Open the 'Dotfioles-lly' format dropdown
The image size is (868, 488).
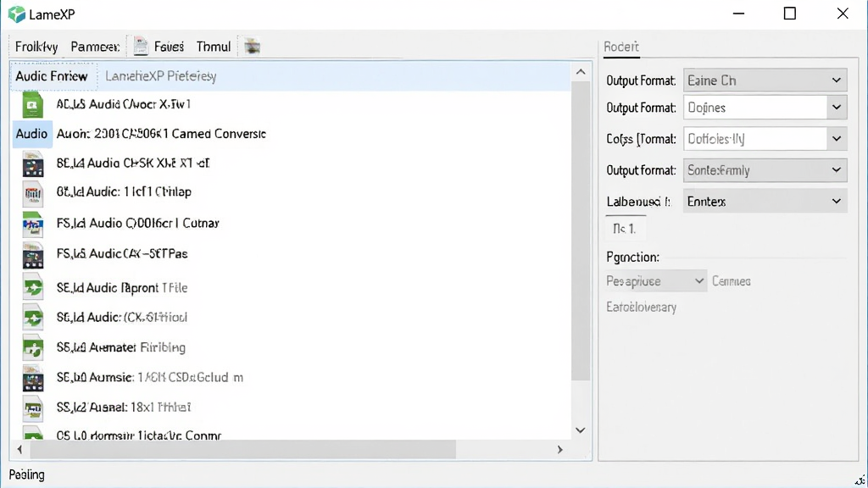click(x=765, y=139)
